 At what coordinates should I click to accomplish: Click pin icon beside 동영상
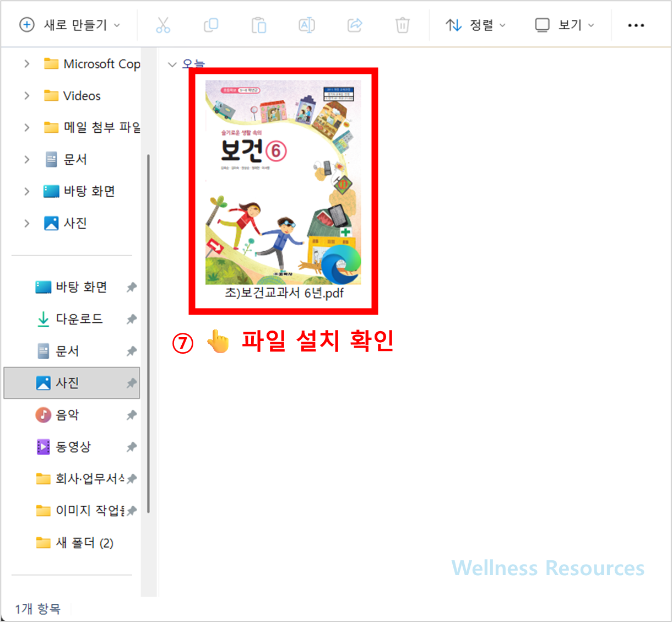coord(132,447)
